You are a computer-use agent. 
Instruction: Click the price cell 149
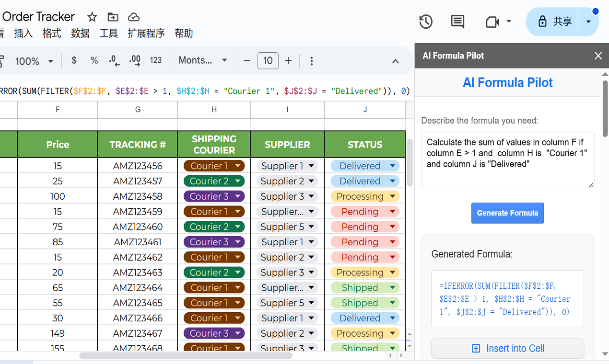tap(58, 333)
